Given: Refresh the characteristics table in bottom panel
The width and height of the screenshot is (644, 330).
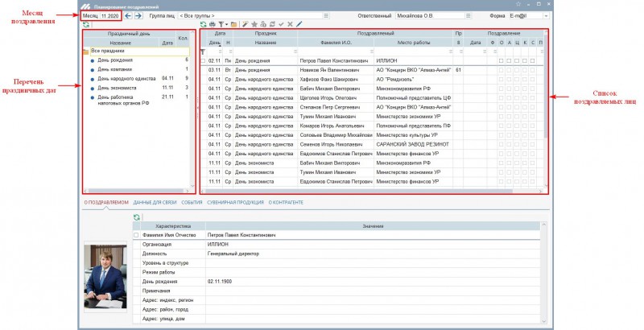Looking at the screenshot, I should click(x=136, y=217).
